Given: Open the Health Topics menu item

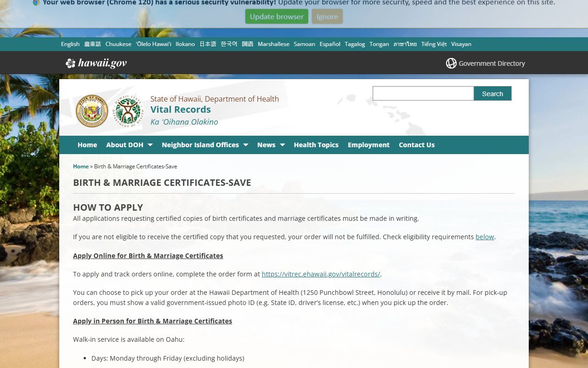Looking at the screenshot, I should (x=316, y=145).
